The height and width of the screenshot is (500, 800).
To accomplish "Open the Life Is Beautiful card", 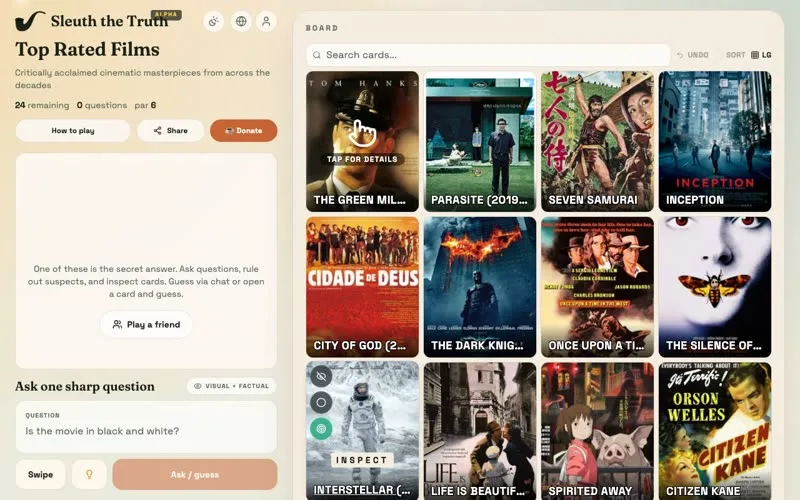I will 480,431.
